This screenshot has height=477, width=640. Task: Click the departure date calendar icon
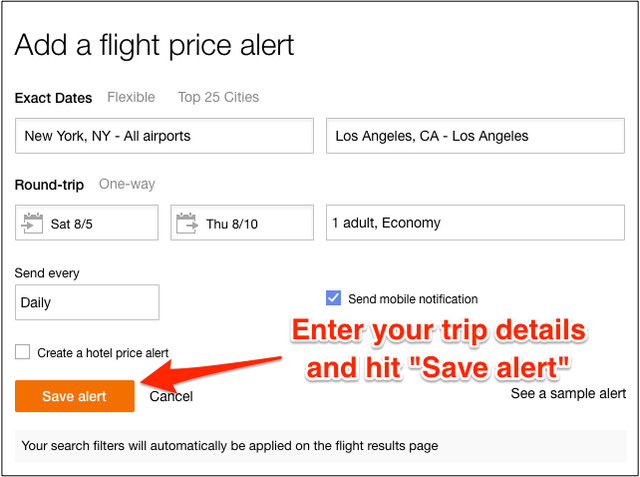point(32,223)
